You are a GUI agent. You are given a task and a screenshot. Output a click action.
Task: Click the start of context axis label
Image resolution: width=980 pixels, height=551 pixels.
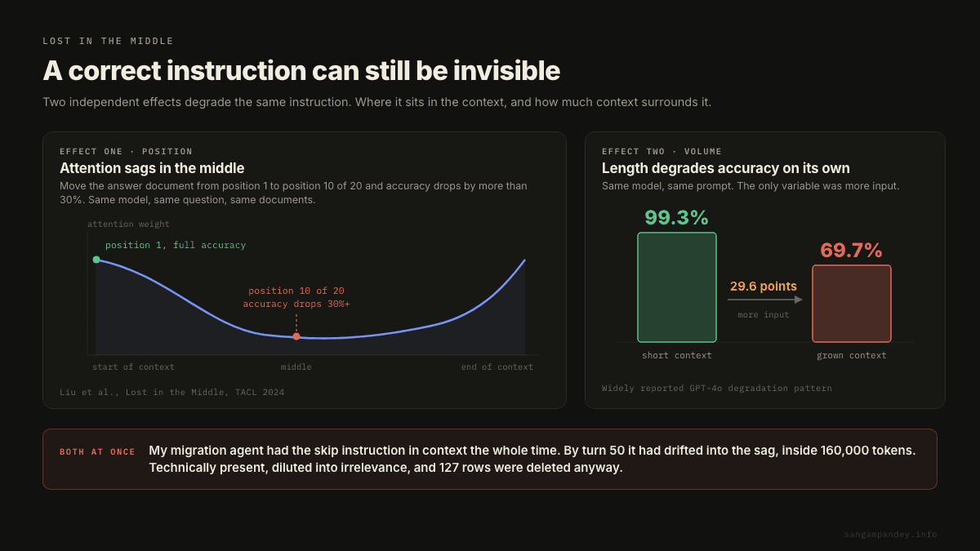click(x=133, y=367)
